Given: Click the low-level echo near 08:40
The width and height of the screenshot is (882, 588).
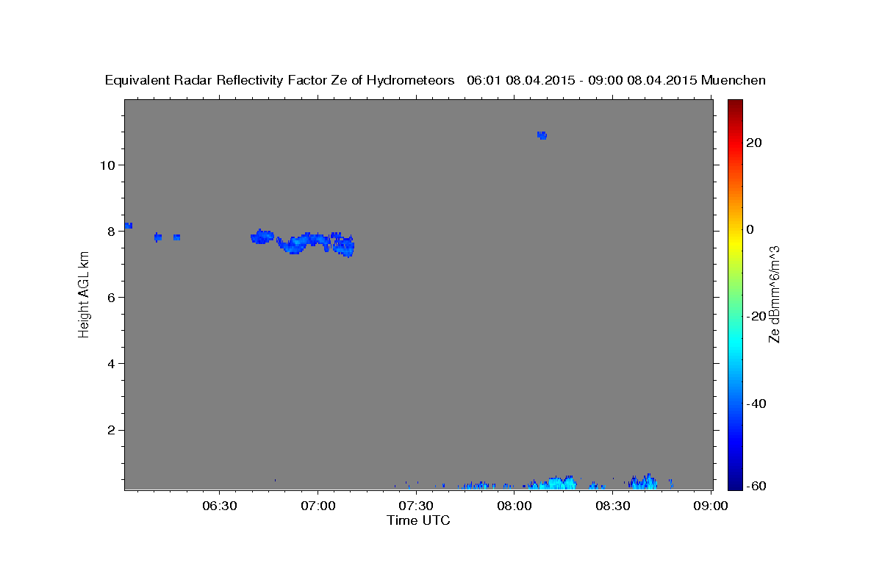Looking at the screenshot, I should 642,481.
